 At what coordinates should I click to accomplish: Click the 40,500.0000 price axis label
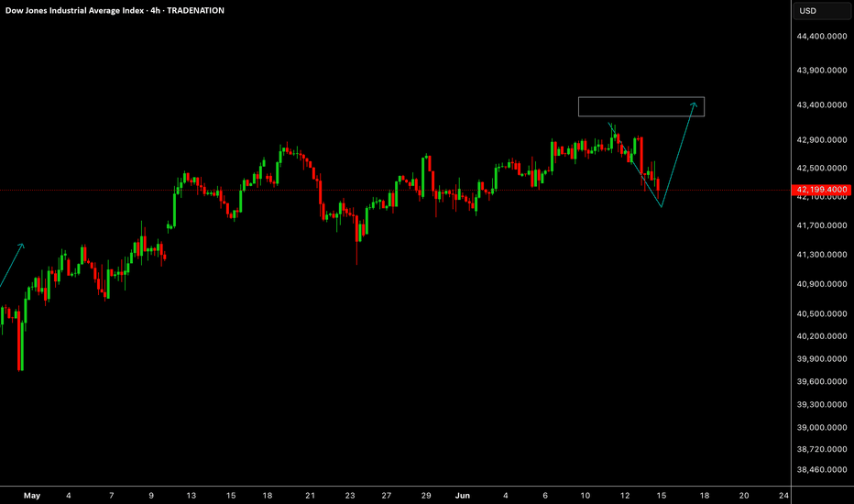coord(821,313)
